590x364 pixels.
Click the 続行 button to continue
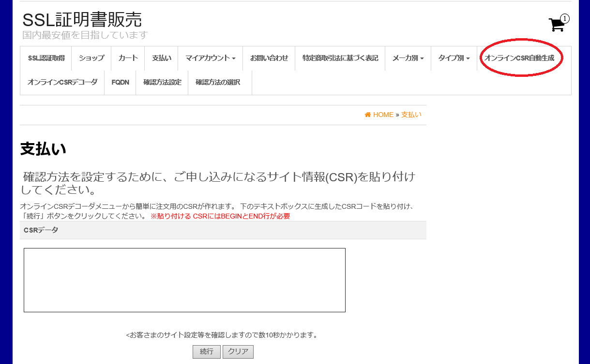(206, 351)
